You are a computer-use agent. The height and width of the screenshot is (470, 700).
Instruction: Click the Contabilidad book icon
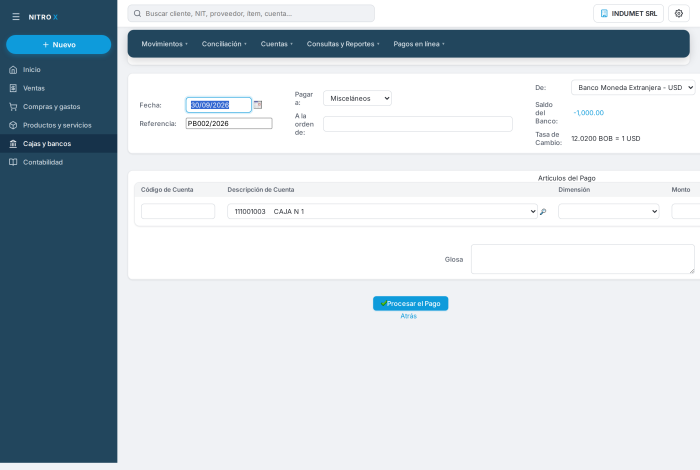[x=13, y=162]
